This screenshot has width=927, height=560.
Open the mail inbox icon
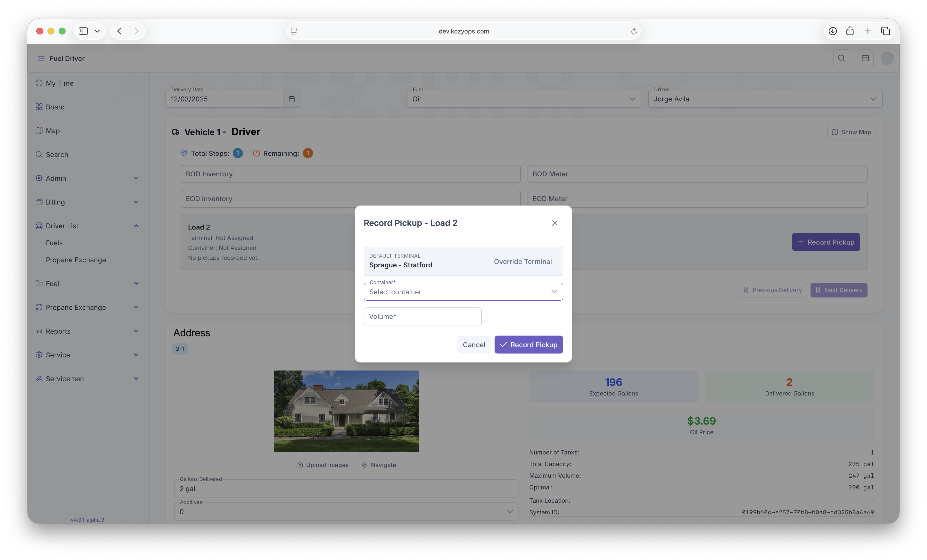[865, 58]
